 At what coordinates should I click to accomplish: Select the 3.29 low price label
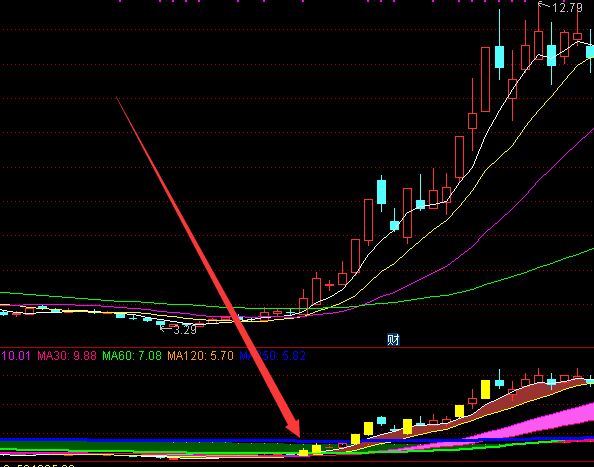185,330
